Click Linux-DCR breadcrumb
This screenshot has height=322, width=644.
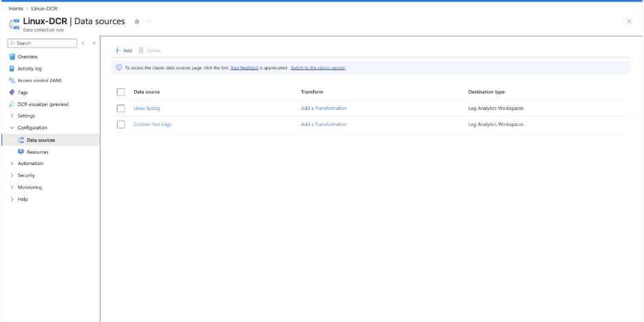tap(44, 9)
